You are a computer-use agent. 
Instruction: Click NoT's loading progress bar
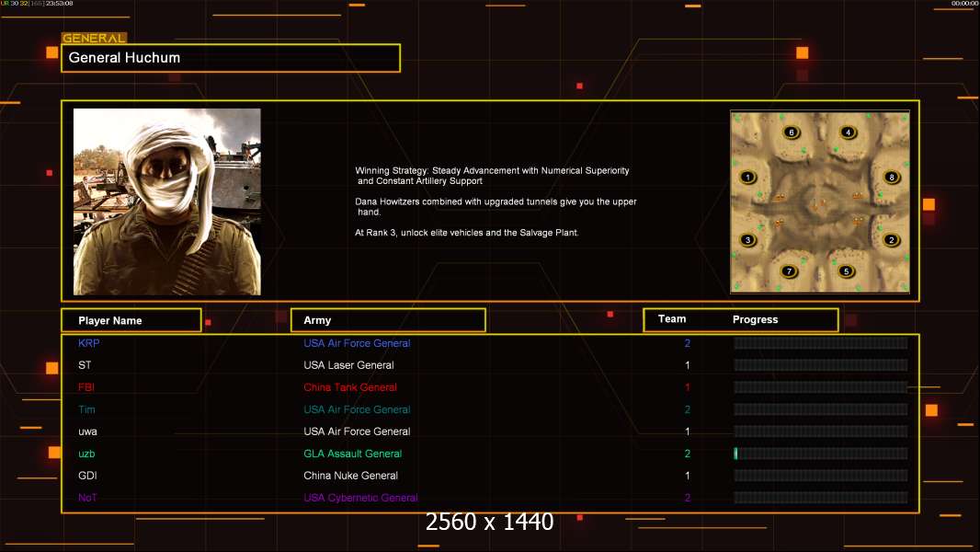(x=821, y=498)
